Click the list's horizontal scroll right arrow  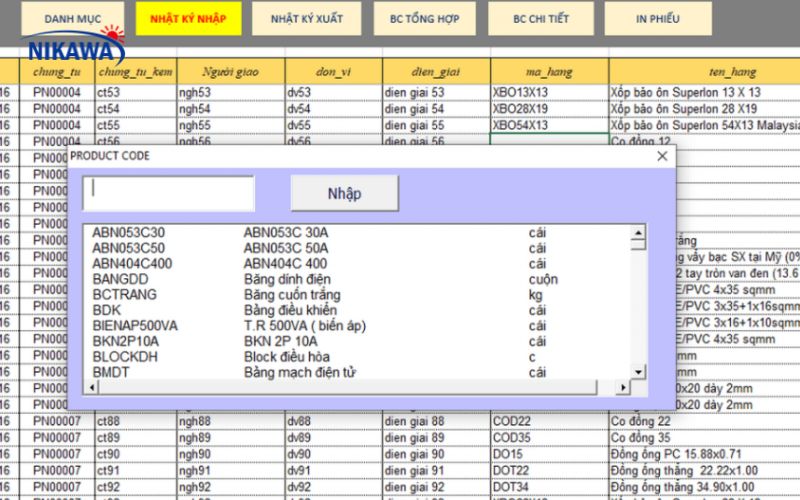coord(624,387)
